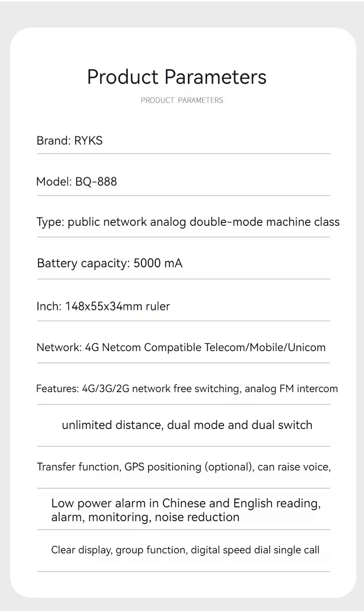Image resolution: width=364 pixels, height=611 pixels.
Task: Click the small uppercase PRODUCT PARAMETERS subtitle
Action: (x=182, y=100)
